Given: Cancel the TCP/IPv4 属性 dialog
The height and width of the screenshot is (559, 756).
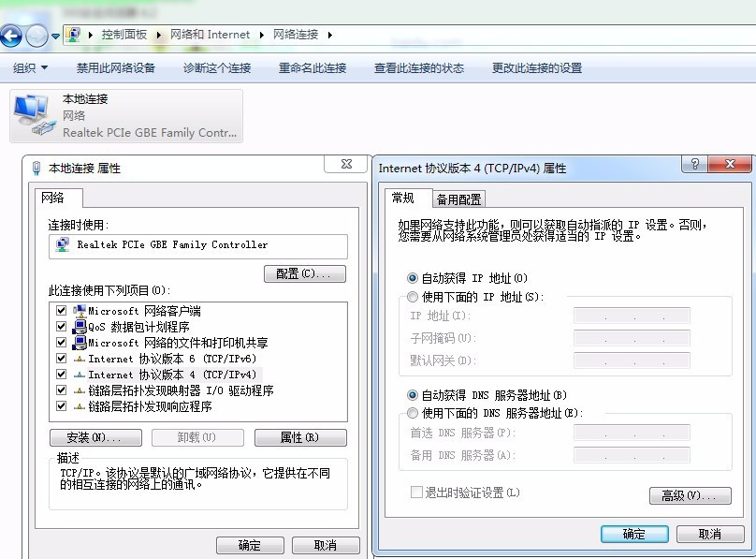Looking at the screenshot, I should 710,534.
